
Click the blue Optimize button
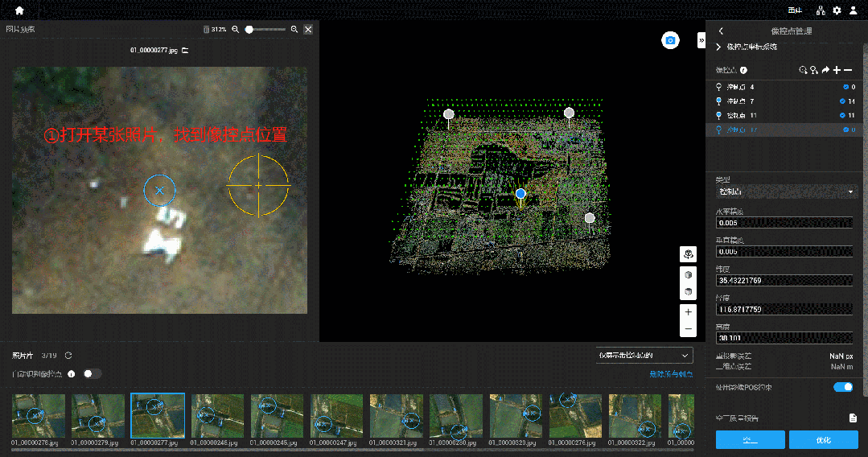click(x=823, y=440)
